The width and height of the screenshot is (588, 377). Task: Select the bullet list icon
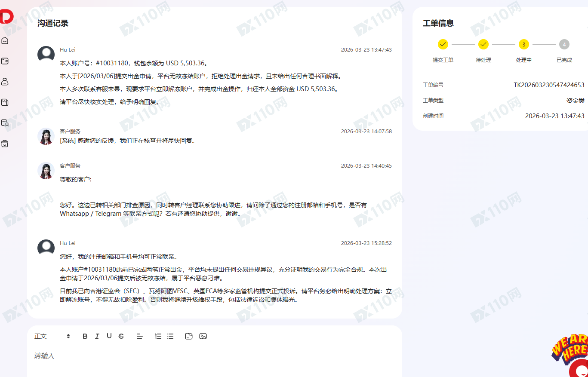pos(170,336)
